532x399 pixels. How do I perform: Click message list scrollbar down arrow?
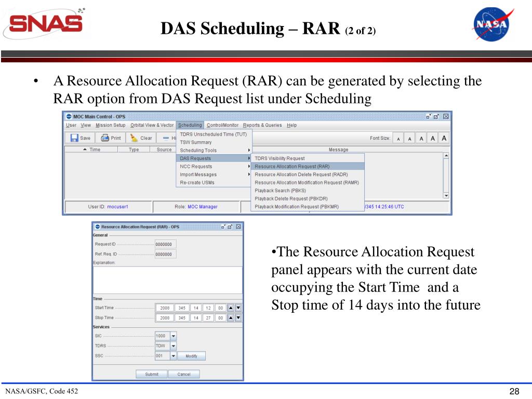[446, 195]
